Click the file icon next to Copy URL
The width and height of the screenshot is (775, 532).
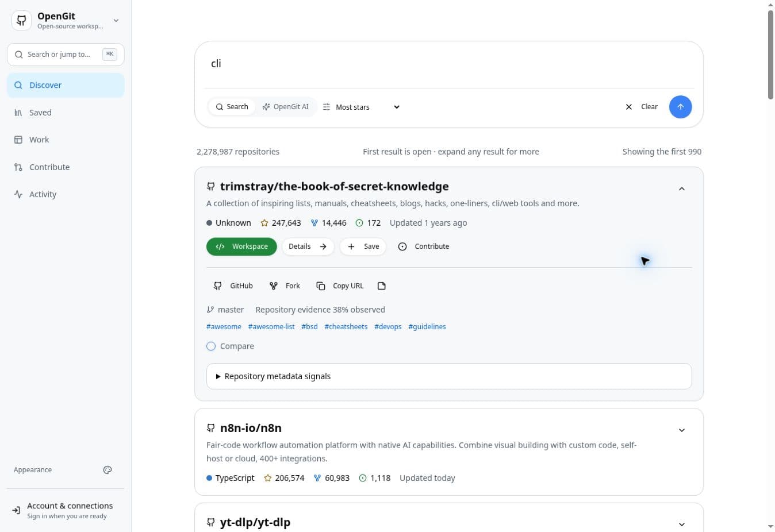(382, 286)
